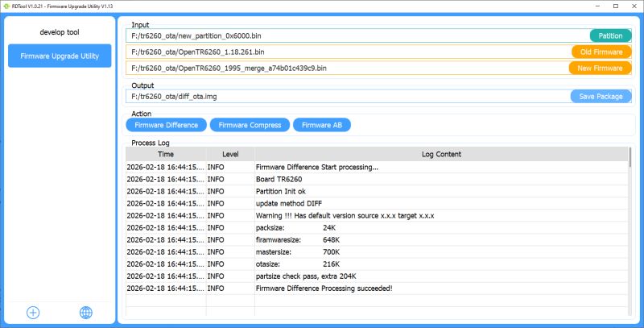Run the Firmware AB action
644x328 pixels.
point(321,125)
